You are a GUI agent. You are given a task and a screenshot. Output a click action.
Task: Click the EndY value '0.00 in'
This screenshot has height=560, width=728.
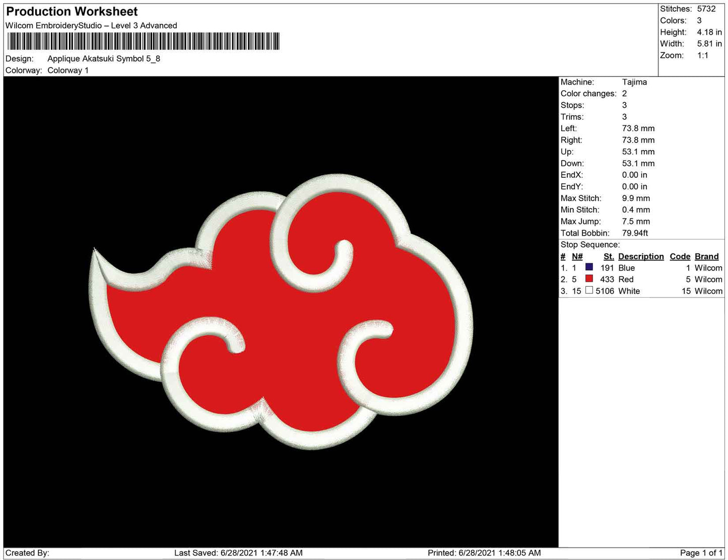(x=635, y=186)
